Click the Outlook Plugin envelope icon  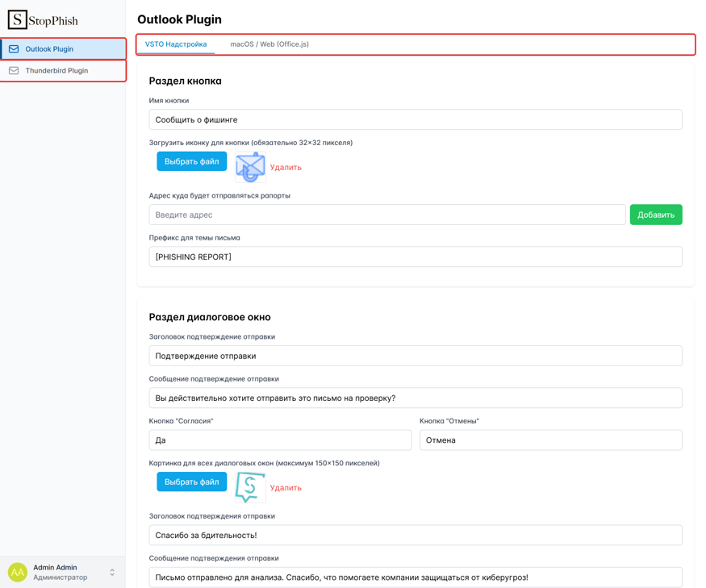[14, 49]
